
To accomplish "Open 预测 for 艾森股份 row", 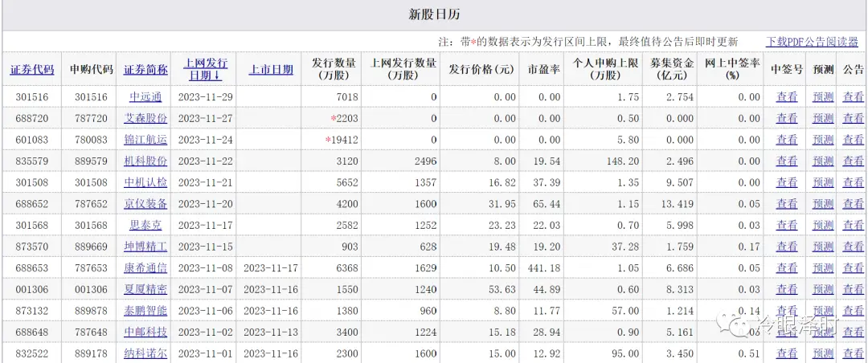I will tap(823, 118).
